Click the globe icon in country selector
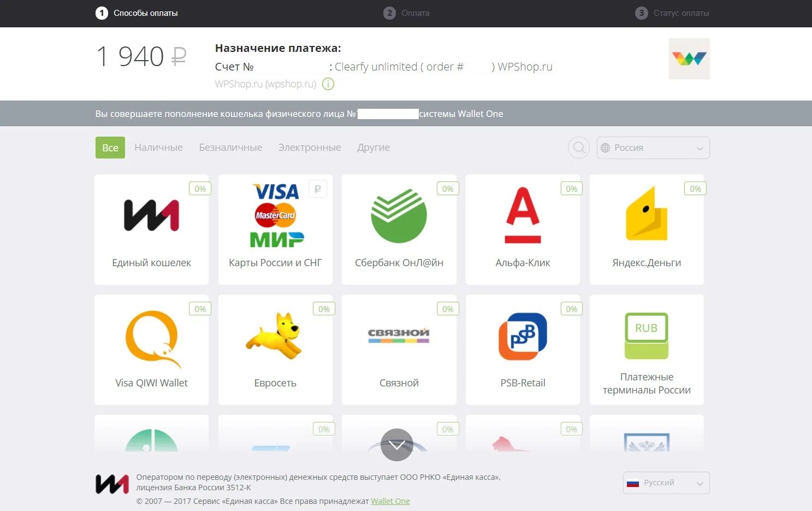This screenshot has height=511, width=812. pyautogui.click(x=605, y=148)
